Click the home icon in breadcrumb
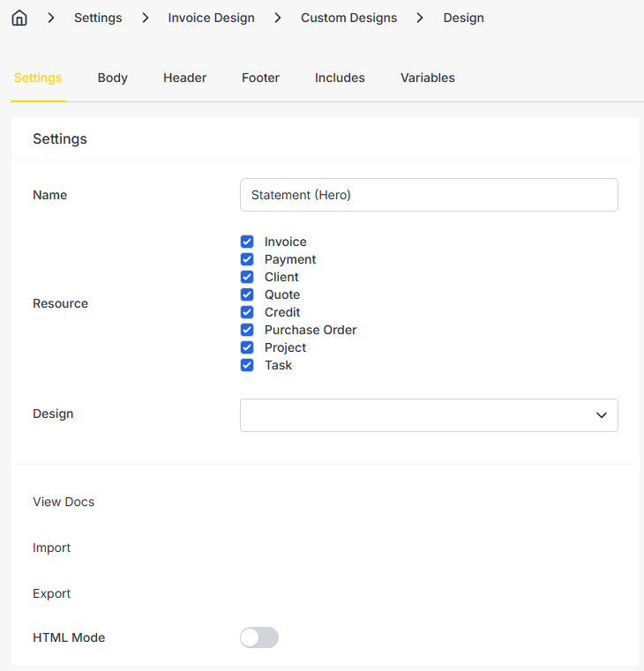 tap(19, 18)
